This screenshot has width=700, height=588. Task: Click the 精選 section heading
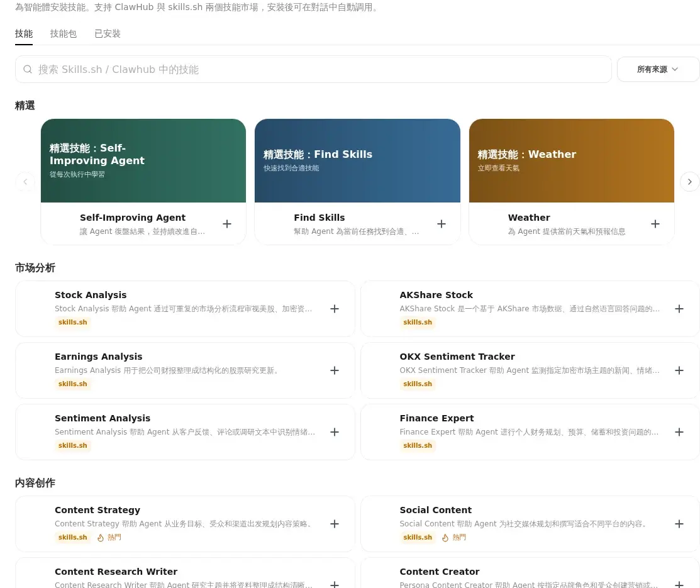[x=25, y=106]
